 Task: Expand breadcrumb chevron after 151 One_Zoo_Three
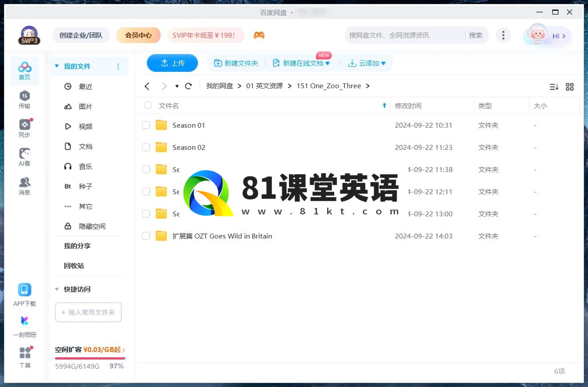[x=367, y=86]
